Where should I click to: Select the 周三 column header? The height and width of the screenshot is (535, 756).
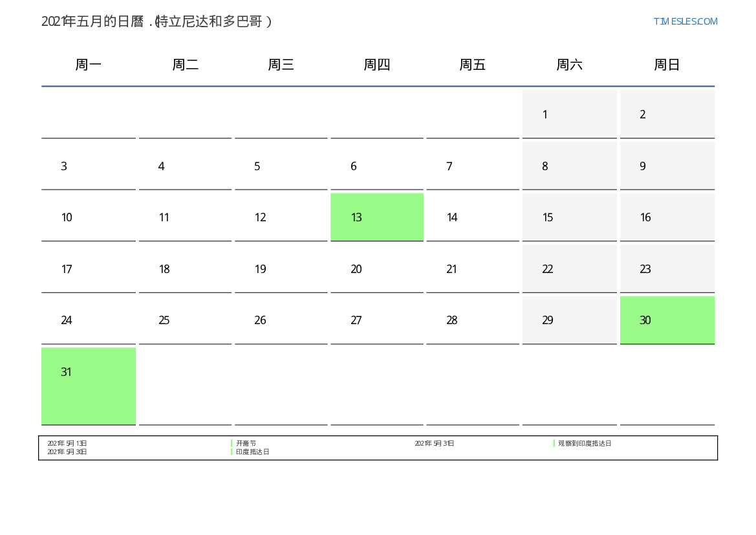pyautogui.click(x=281, y=65)
